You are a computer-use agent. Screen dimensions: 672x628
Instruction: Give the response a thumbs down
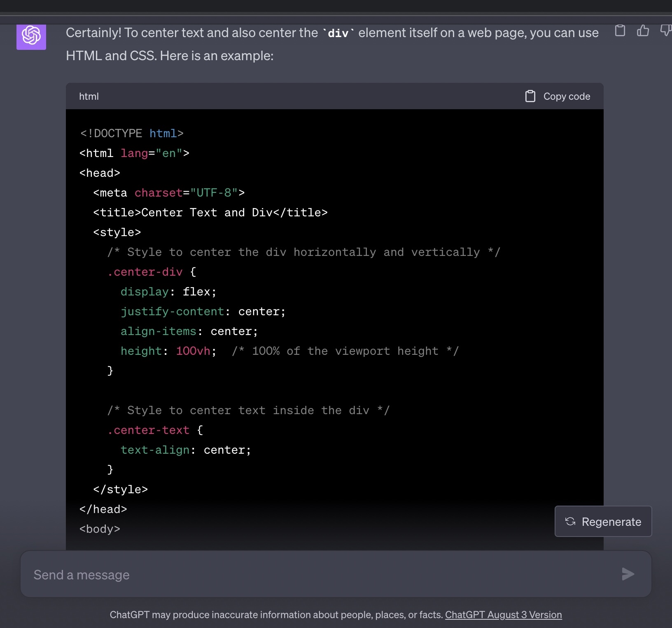[x=666, y=31]
